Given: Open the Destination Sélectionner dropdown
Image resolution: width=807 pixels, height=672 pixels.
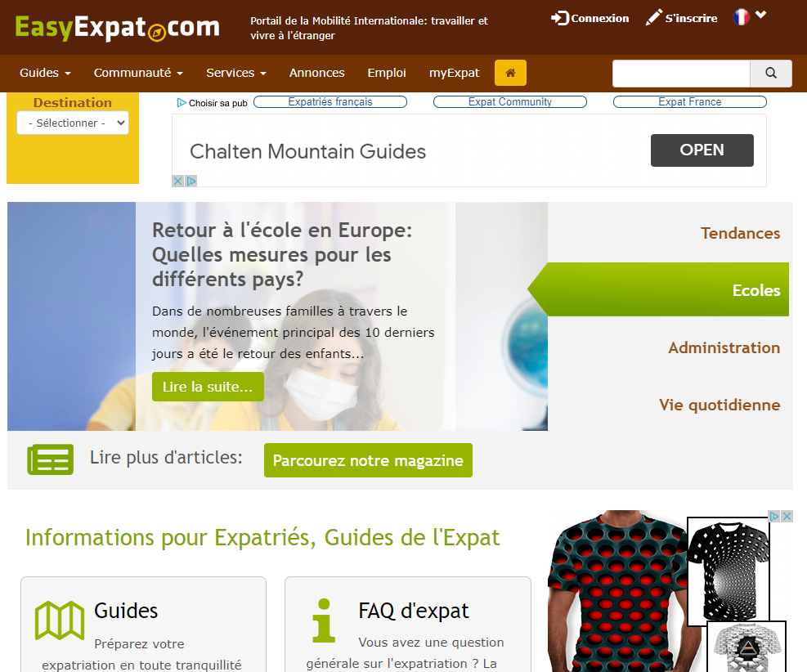Looking at the screenshot, I should coord(73,123).
